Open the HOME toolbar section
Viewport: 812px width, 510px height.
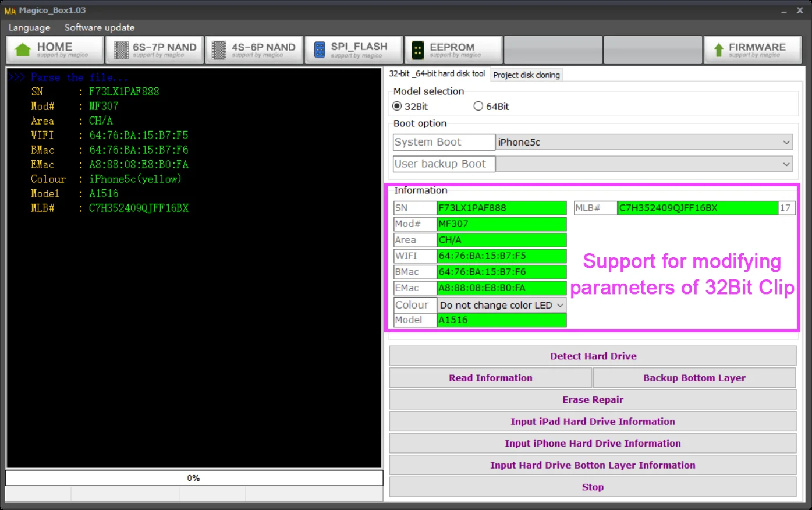click(x=55, y=50)
